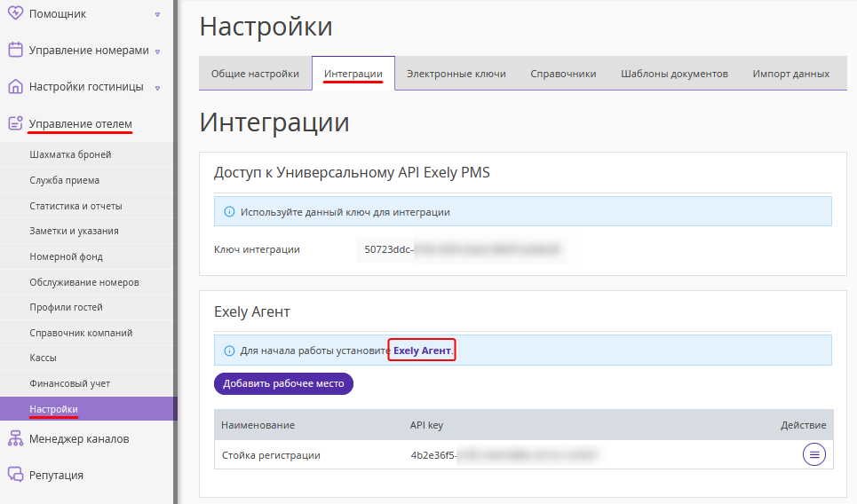Click the Помощник heart icon
857x504 pixels.
(15, 13)
